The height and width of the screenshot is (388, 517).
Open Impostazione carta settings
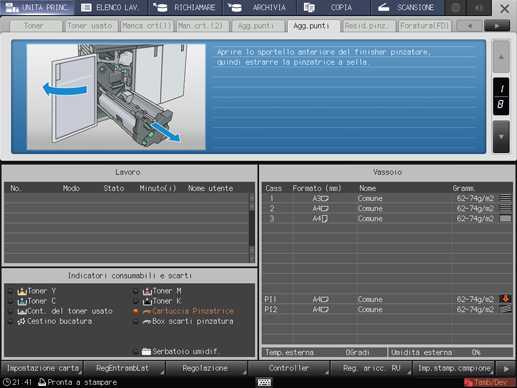tap(42, 368)
